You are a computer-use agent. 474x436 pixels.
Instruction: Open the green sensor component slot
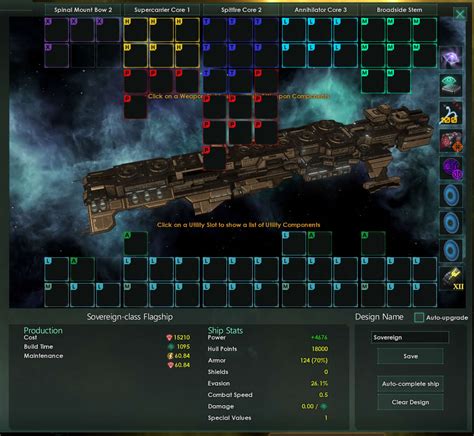[x=451, y=86]
